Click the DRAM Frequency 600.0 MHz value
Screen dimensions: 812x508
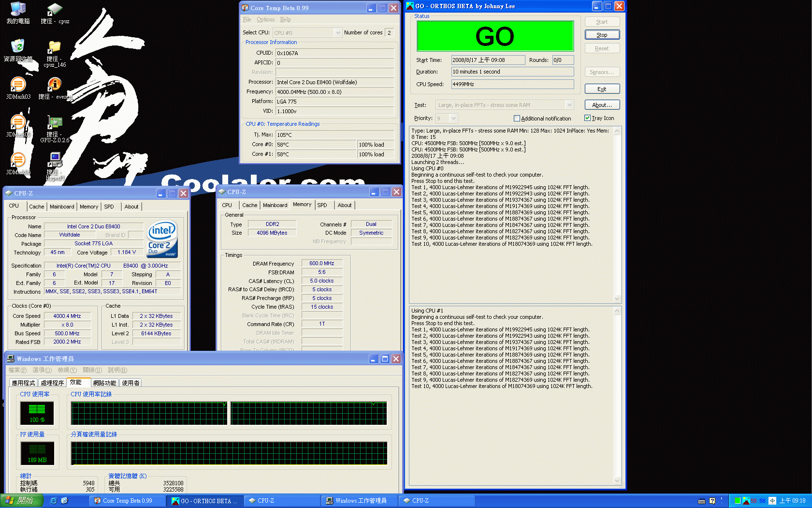pos(322,264)
